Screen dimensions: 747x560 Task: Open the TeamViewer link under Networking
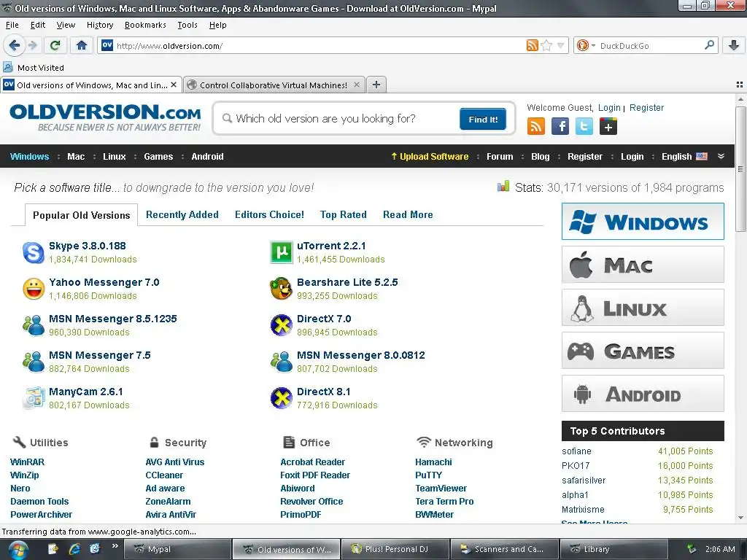(441, 488)
